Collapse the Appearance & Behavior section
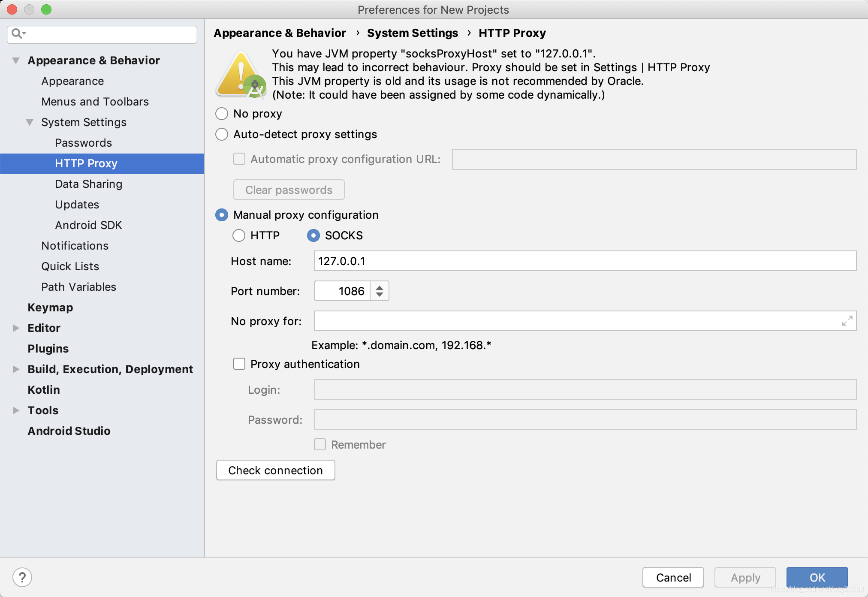The image size is (868, 597). (16, 60)
